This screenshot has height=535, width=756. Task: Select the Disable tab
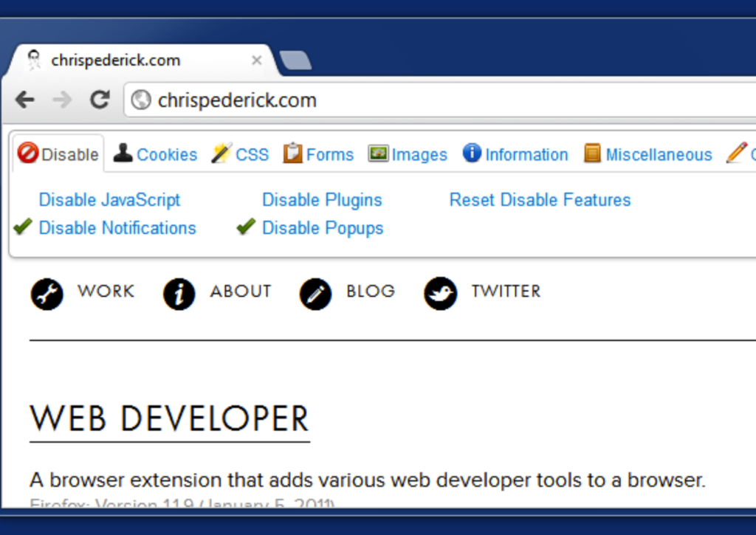[58, 153]
